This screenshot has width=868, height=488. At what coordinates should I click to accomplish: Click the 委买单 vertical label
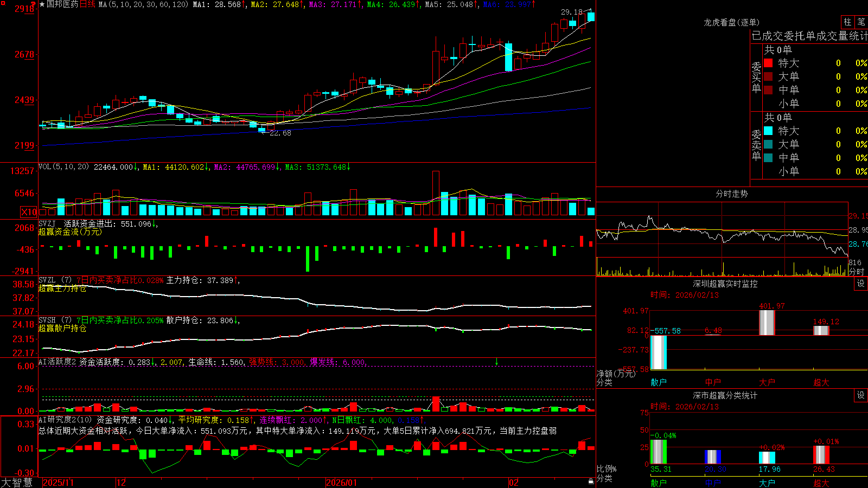click(756, 77)
